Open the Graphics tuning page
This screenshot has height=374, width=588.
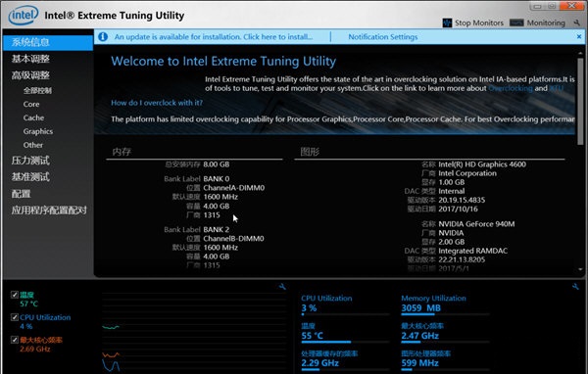38,131
